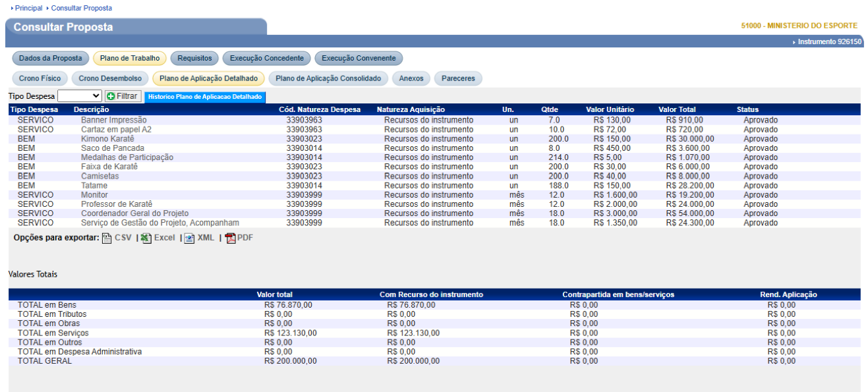Open the Pareceres sub-tab
This screenshot has height=392, width=868.
click(x=458, y=78)
